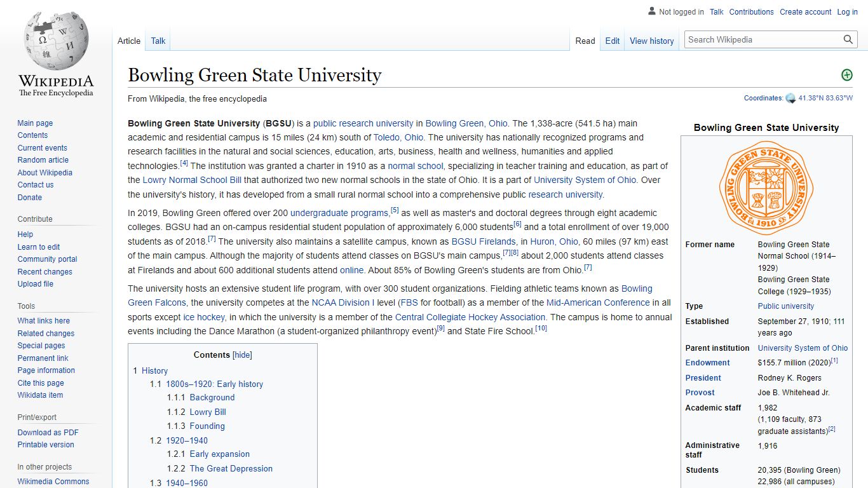This screenshot has height=488, width=868.
Task: Select Download as PDF
Action: click(48, 433)
